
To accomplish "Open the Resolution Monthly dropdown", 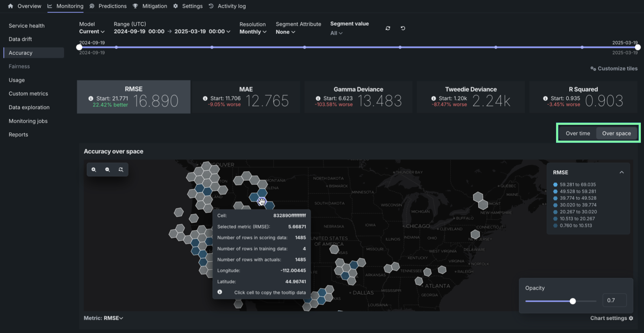I will [x=253, y=32].
